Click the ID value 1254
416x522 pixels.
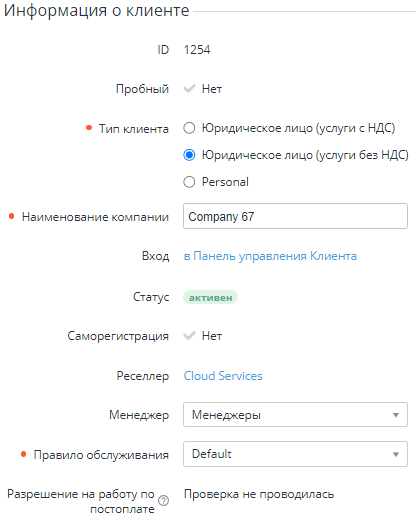click(x=197, y=50)
